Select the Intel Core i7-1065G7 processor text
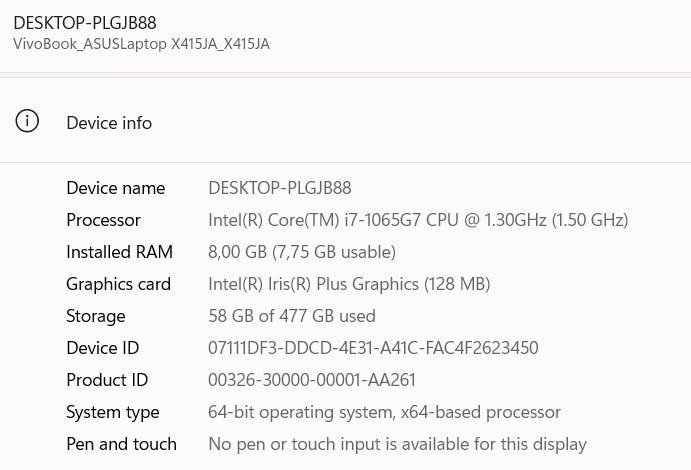Viewport: 691px width, 470px height. point(418,220)
